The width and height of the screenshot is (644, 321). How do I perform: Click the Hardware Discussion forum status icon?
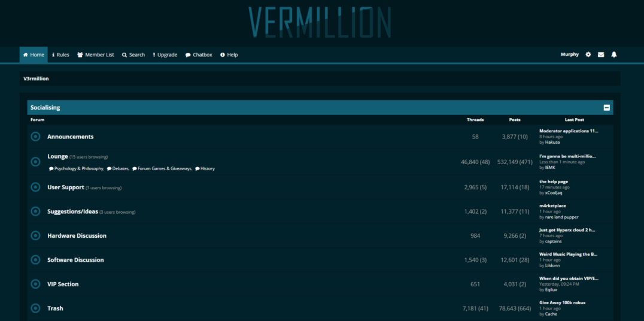click(x=36, y=235)
